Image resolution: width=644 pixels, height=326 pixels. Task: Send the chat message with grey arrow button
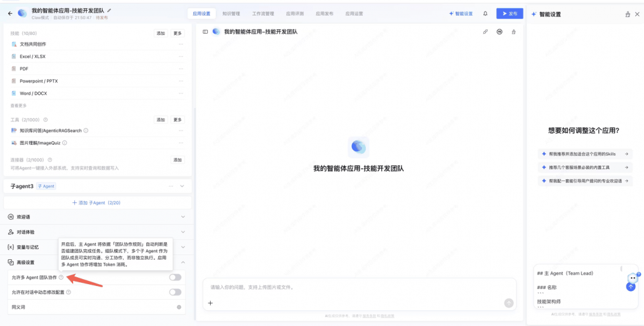tap(509, 303)
